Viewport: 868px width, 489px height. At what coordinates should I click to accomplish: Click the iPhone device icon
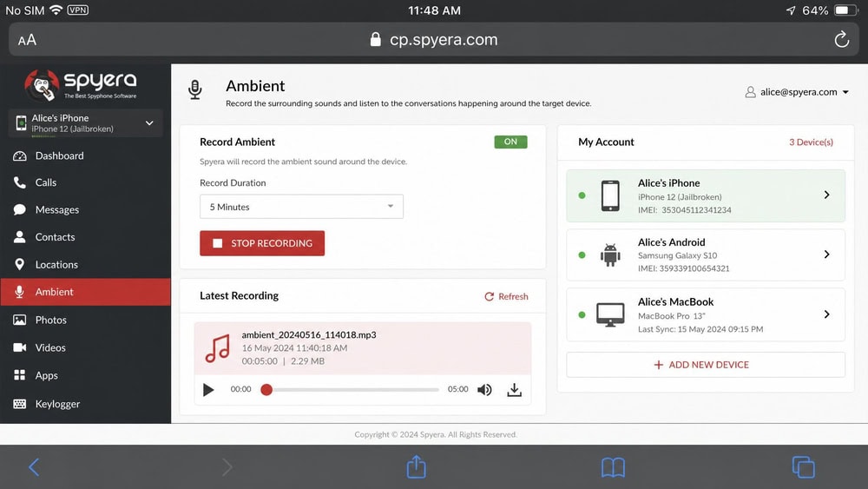point(610,195)
